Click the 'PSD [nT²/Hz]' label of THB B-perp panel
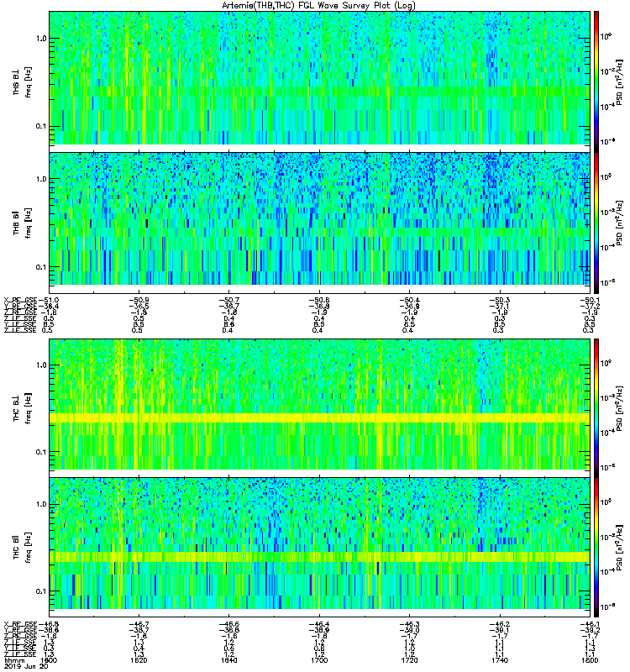This screenshot has height=672, width=630. (620, 82)
